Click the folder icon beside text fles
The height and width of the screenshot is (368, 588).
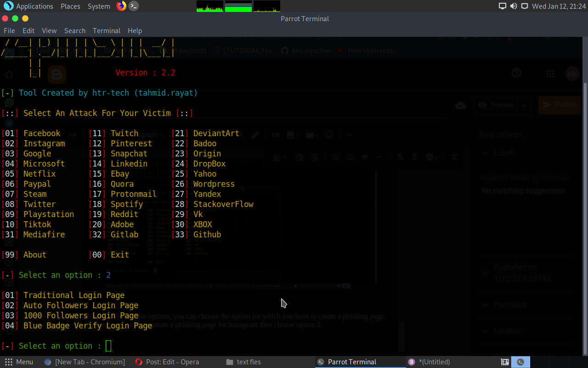[230, 362]
